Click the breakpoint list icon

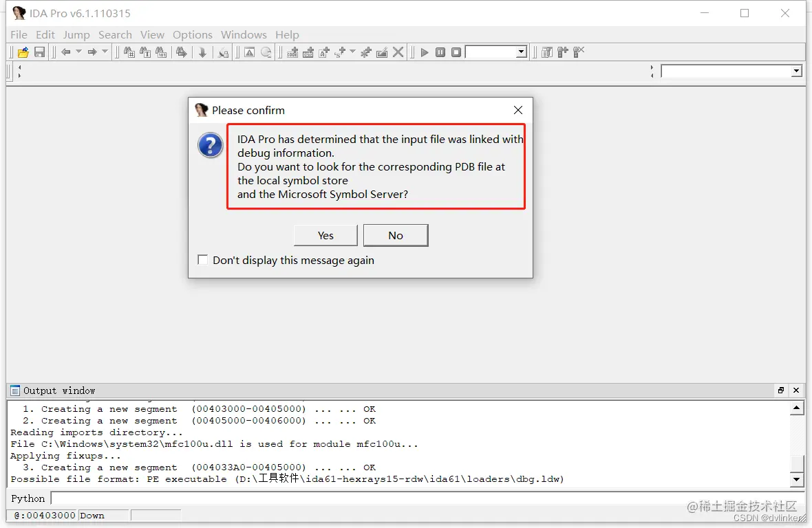(x=547, y=52)
